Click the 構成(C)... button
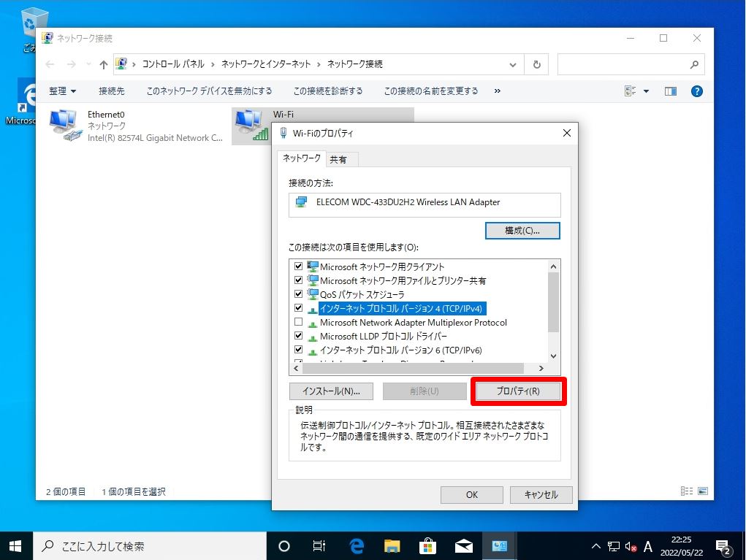This screenshot has width=746, height=560. point(522,231)
